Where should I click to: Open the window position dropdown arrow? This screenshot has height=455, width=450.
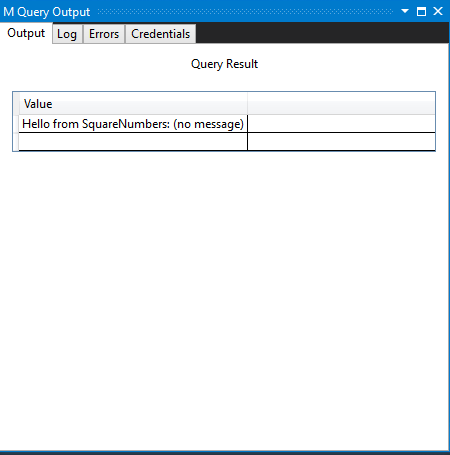click(x=405, y=11)
